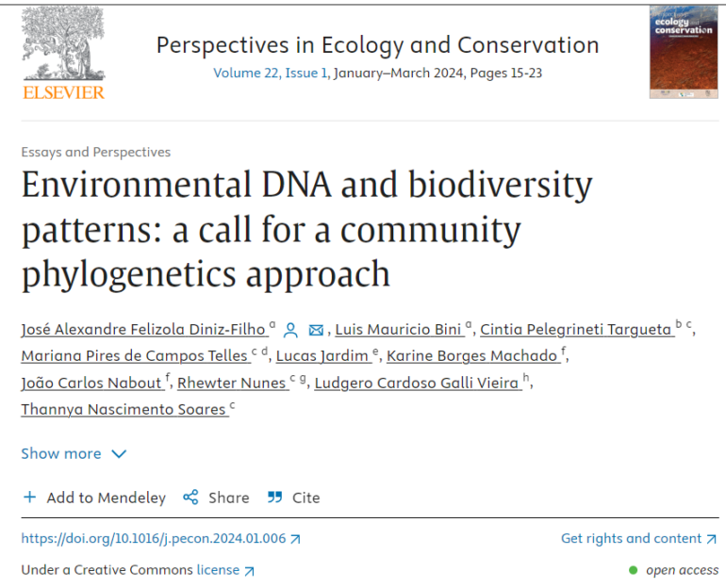Click the DOI external link arrow icon
726x588 pixels.
click(295, 539)
